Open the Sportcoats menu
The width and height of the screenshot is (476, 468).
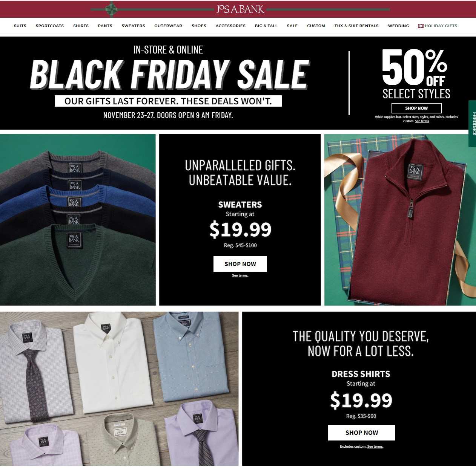[50, 26]
